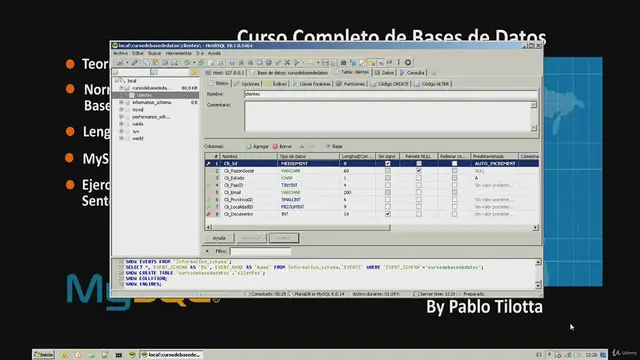
Task: Open the session manager toolbar icon
Action: (x=119, y=62)
